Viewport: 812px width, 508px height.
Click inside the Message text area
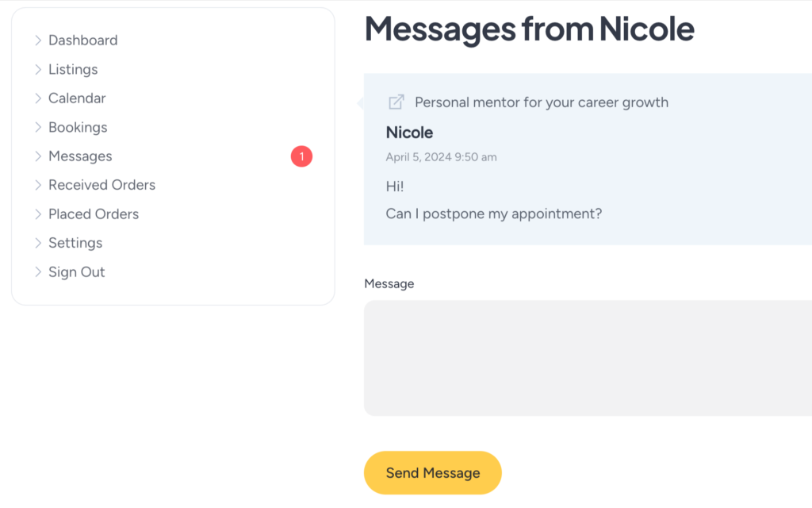587,357
